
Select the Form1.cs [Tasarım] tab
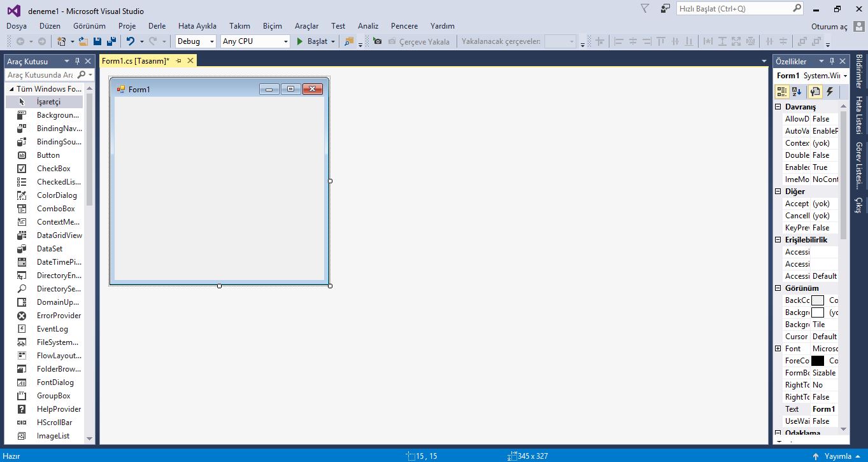coord(136,60)
